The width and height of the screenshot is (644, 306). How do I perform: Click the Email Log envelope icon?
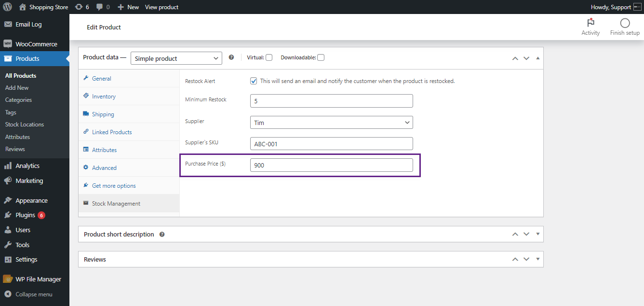[x=8, y=24]
